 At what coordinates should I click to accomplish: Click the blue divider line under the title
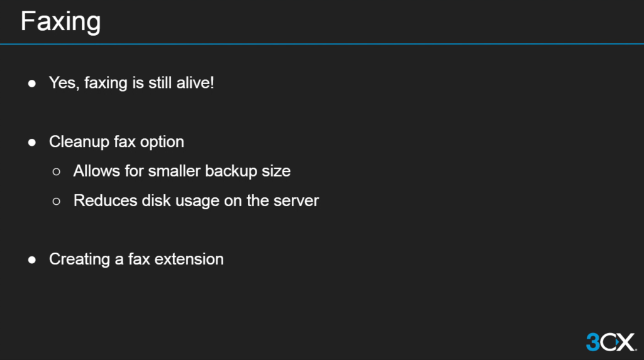click(x=322, y=44)
